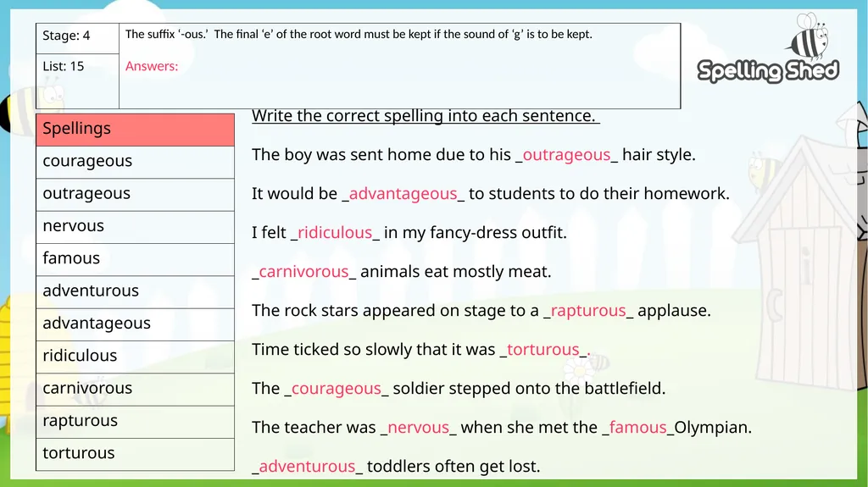Click red answer 'courageous' in soldier sentence
Screen dimensions: 868x487
point(337,389)
